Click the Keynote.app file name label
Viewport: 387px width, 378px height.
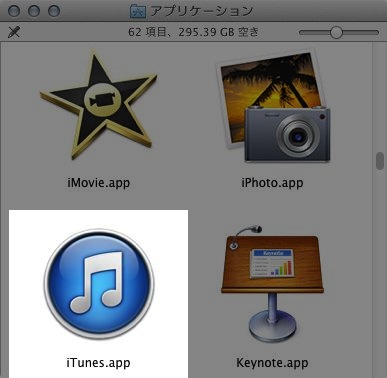coord(272,363)
